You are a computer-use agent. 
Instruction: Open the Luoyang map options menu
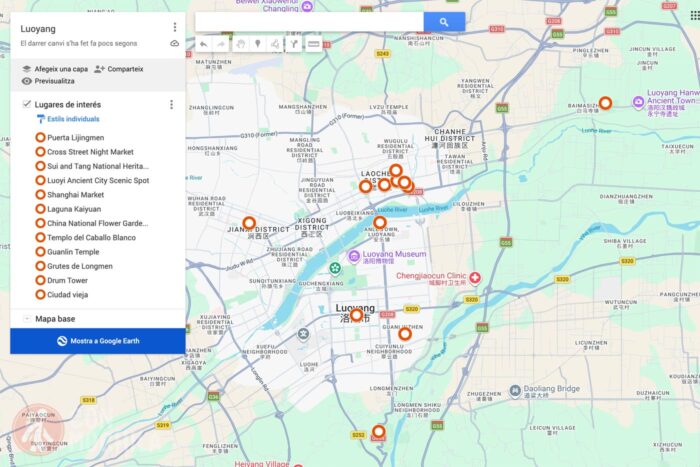pos(175,28)
